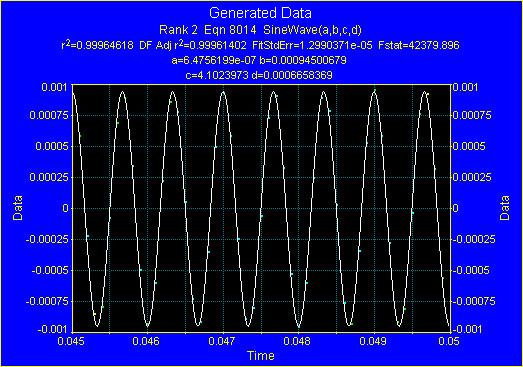Click the x-axis tick label 0.049
523x367 pixels.
373,341
